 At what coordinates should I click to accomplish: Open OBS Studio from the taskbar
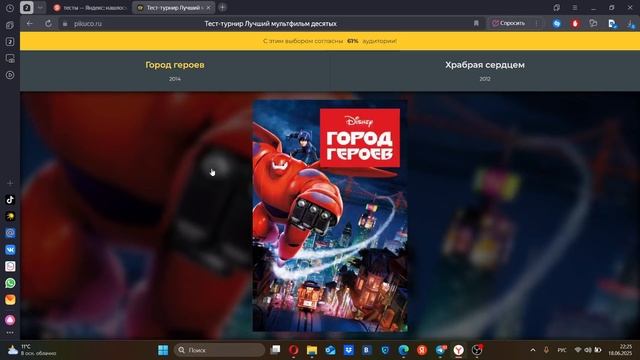click(x=477, y=350)
